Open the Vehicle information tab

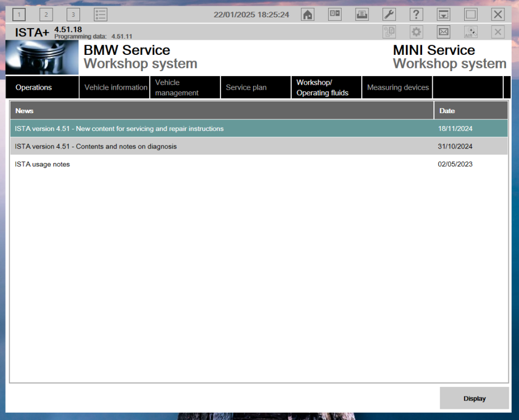coord(115,87)
